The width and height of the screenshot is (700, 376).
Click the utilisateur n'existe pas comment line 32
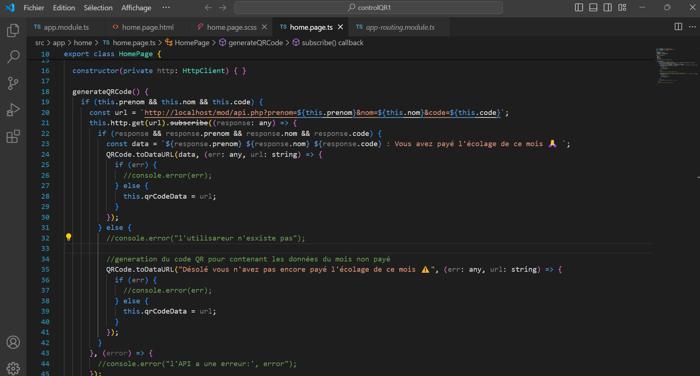coord(205,238)
